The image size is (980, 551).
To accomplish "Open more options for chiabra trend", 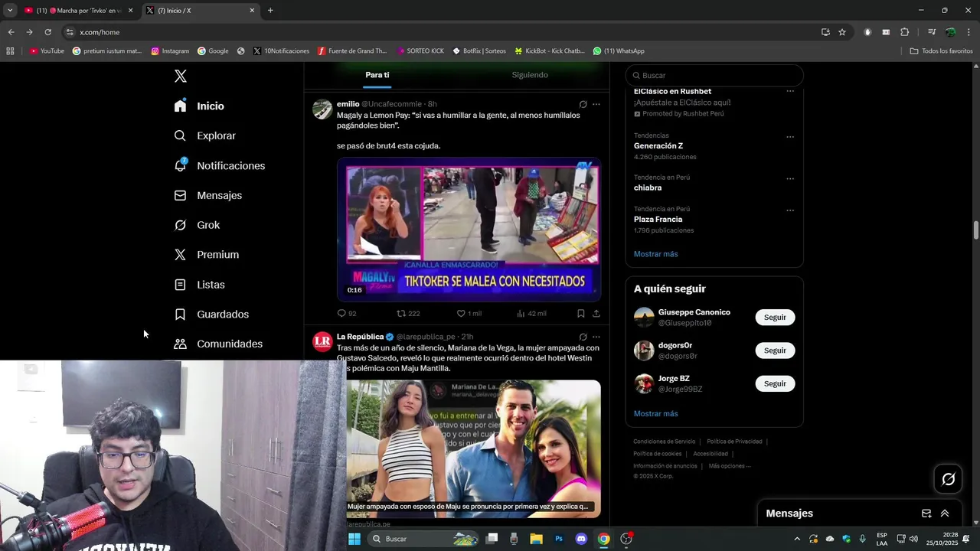I will tap(790, 179).
